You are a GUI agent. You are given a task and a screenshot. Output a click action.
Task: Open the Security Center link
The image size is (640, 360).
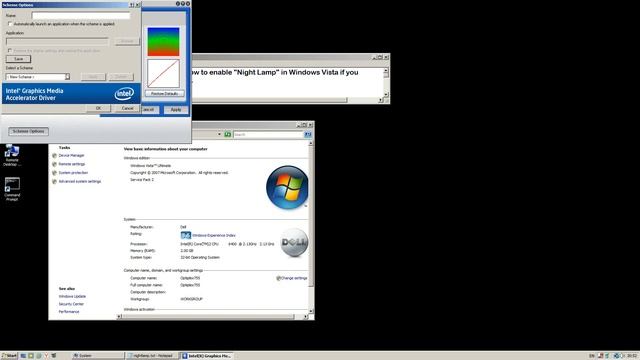(x=71, y=304)
